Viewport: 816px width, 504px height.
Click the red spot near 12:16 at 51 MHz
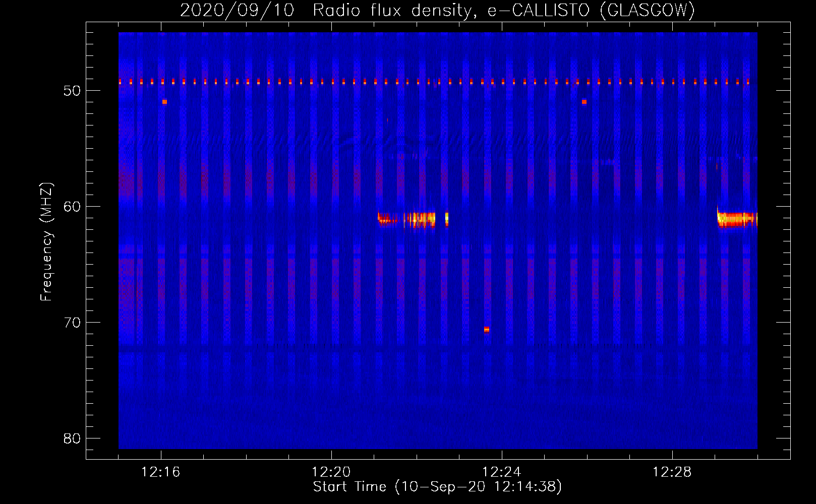pyautogui.click(x=164, y=102)
